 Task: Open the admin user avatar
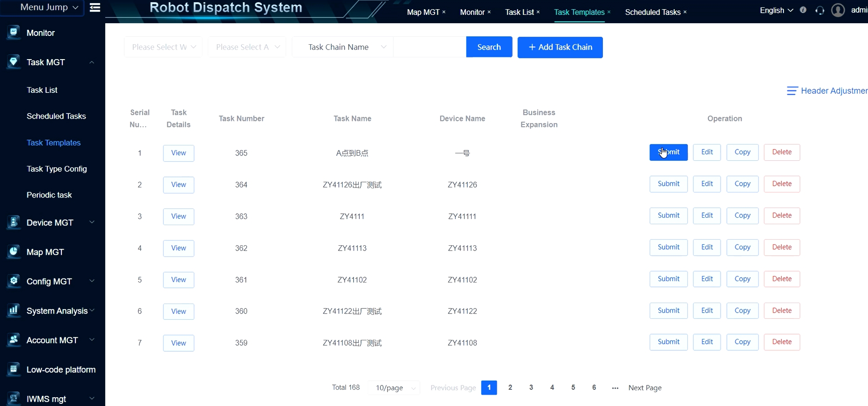pos(838,10)
